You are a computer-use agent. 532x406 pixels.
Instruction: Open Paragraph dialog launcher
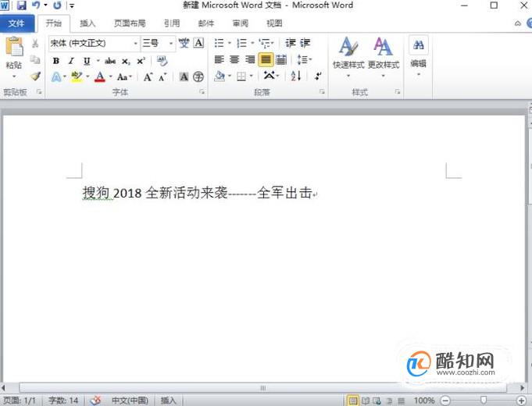click(322, 91)
